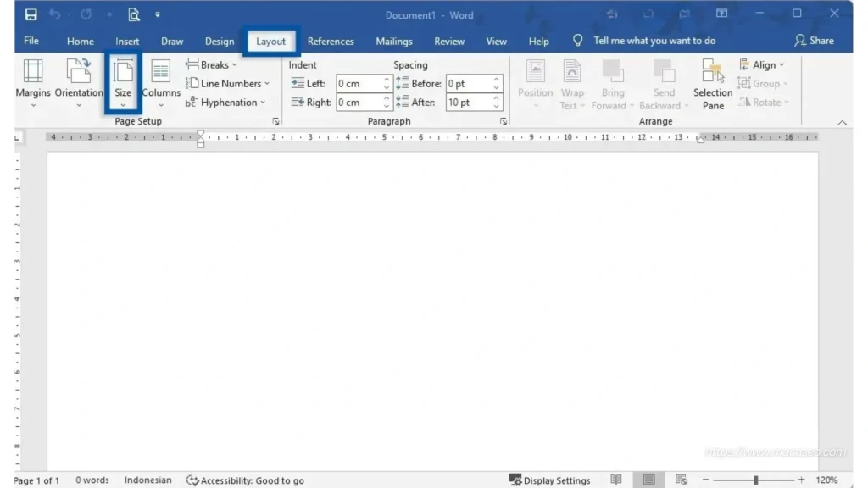868x488 pixels.
Task: Collapse the ribbon with chevron arrow
Action: click(x=842, y=122)
